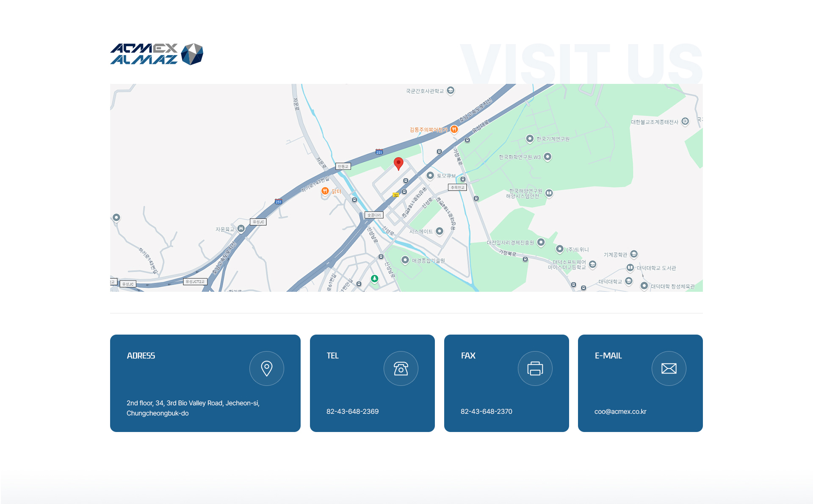
Task: Click the telephone icon in TEL card
Action: coord(401,368)
